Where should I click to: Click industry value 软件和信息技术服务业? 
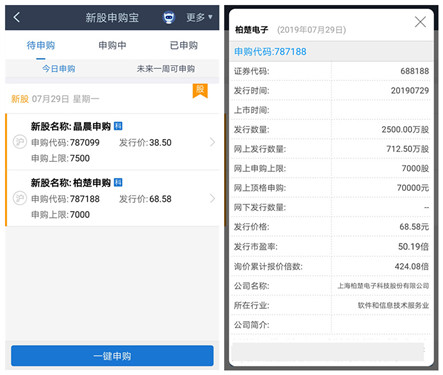coord(393,305)
